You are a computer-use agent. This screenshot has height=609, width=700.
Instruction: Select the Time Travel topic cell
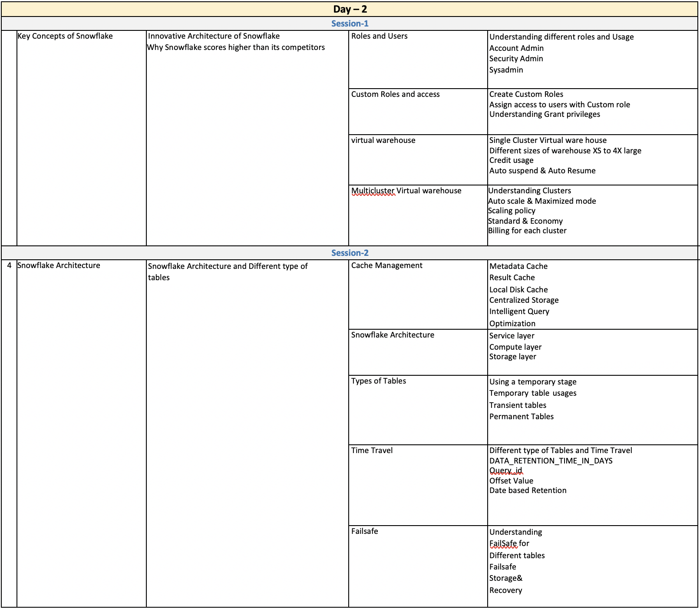click(x=372, y=450)
